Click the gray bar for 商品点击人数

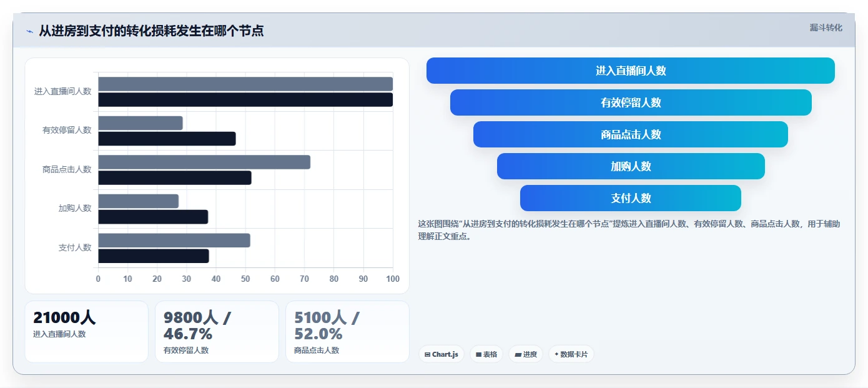click(204, 162)
